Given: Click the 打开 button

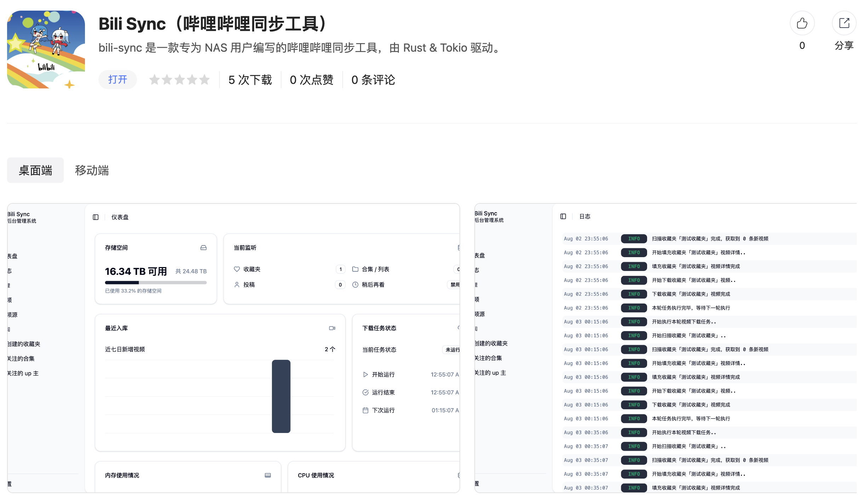Looking at the screenshot, I should point(118,80).
